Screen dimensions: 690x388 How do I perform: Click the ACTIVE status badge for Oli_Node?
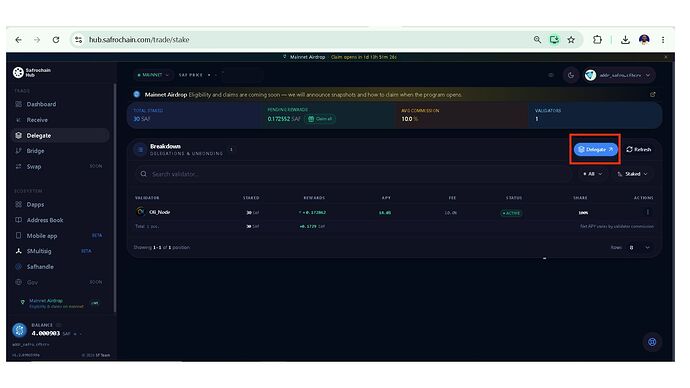tap(512, 213)
